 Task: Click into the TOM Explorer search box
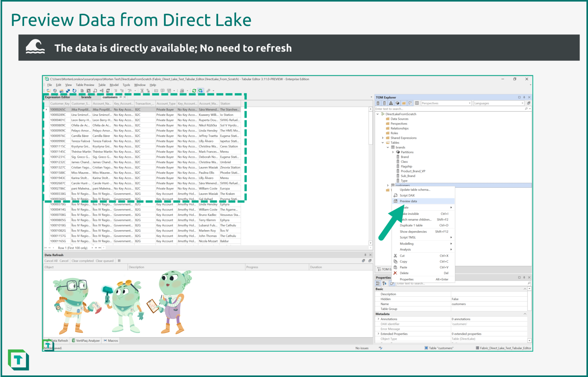coord(421,109)
